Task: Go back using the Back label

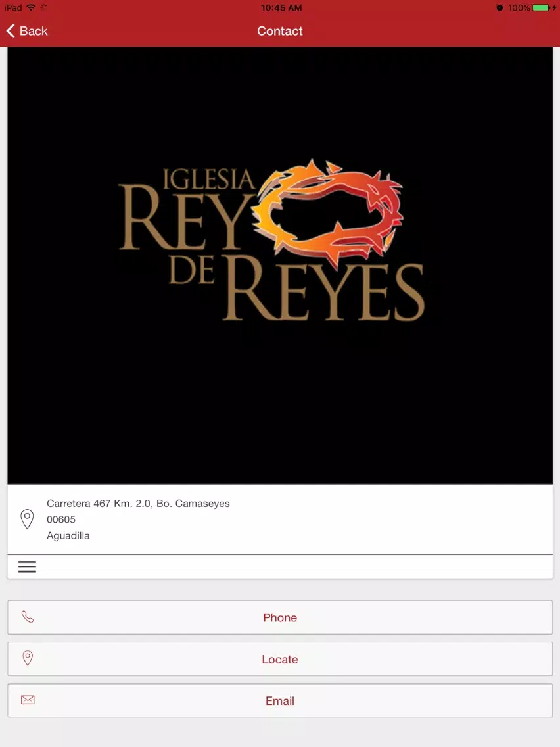Action: 34,31
